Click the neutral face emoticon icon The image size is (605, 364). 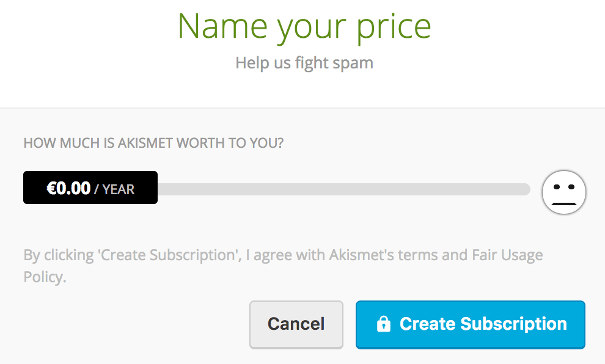(x=563, y=192)
